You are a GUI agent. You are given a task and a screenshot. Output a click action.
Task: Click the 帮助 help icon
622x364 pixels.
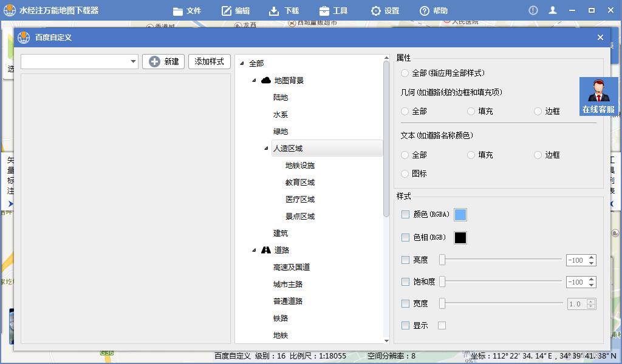[423, 10]
